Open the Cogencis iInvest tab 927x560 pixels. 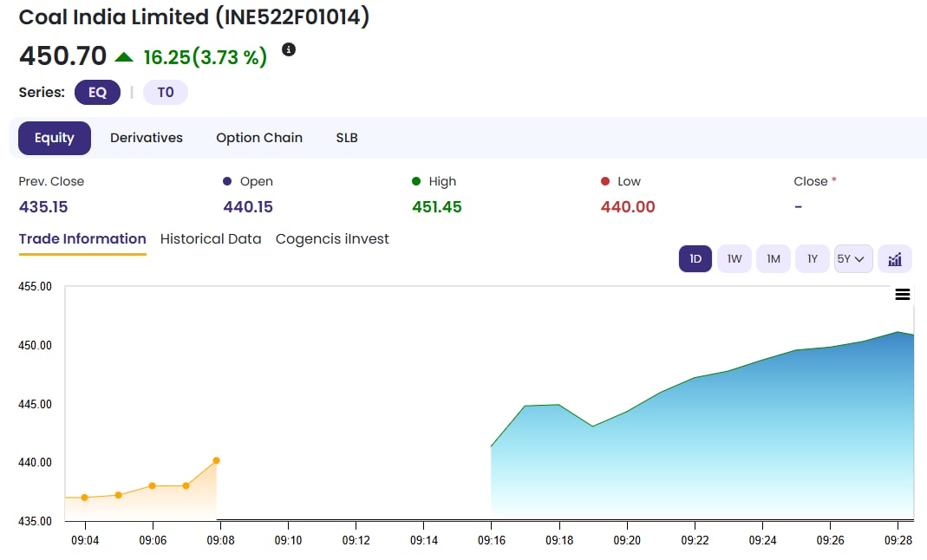[332, 239]
